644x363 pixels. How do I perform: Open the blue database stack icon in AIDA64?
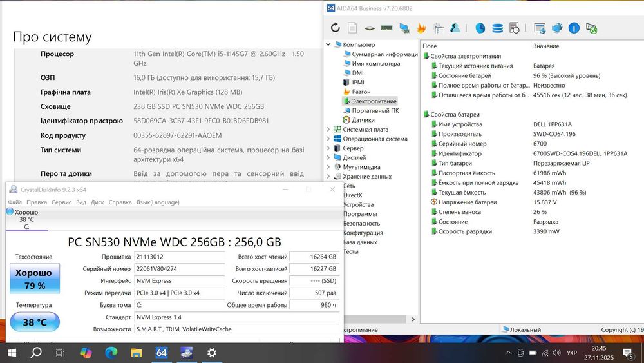pos(497,28)
